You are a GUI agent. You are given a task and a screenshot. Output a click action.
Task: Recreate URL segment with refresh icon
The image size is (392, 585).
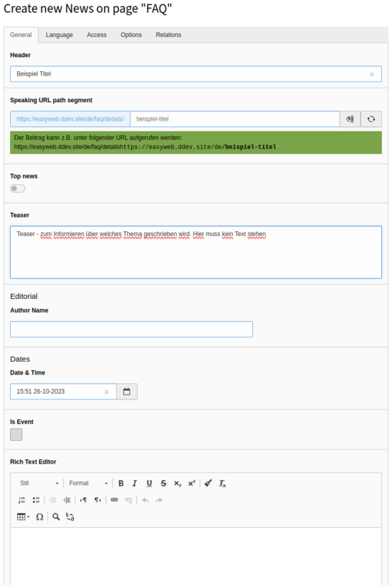coord(371,119)
